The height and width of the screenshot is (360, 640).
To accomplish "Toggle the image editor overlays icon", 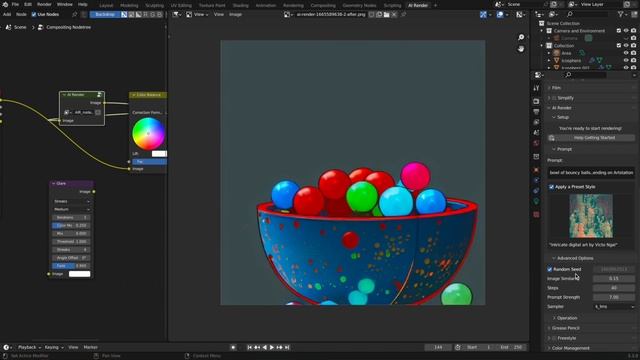I will 500,14.
